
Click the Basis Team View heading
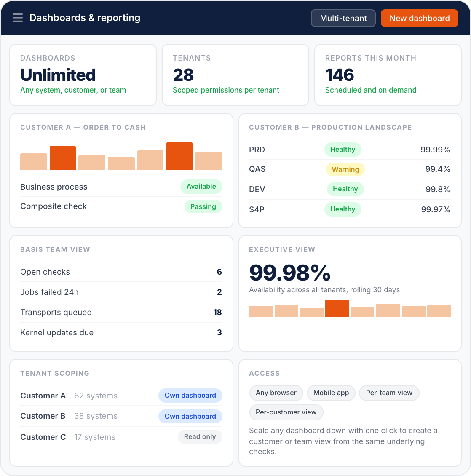pos(55,249)
